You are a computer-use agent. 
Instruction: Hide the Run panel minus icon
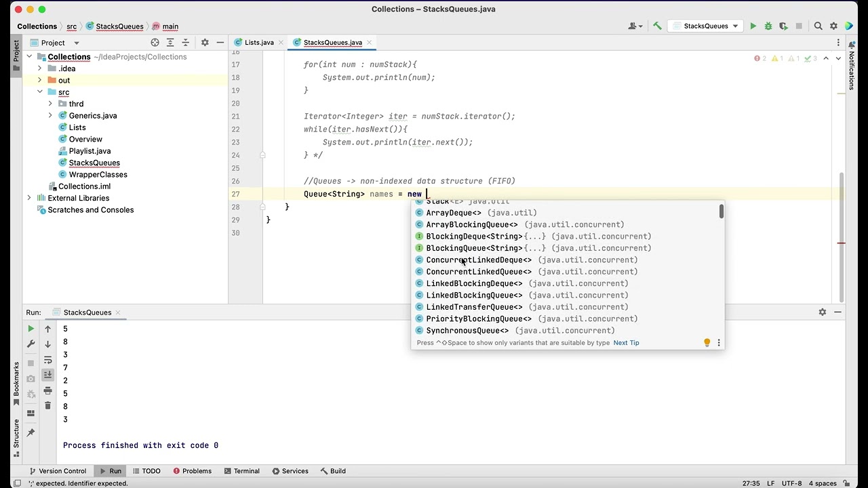coord(838,312)
